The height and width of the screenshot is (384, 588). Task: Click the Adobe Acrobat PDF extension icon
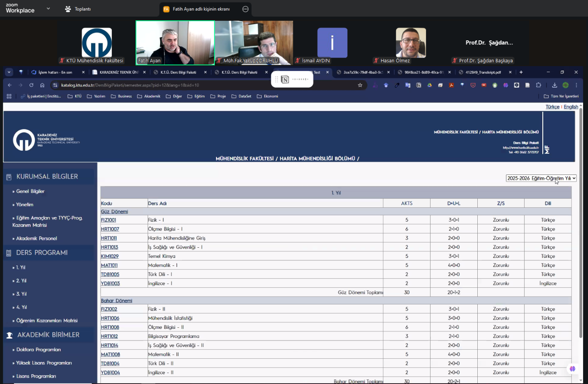tap(451, 85)
